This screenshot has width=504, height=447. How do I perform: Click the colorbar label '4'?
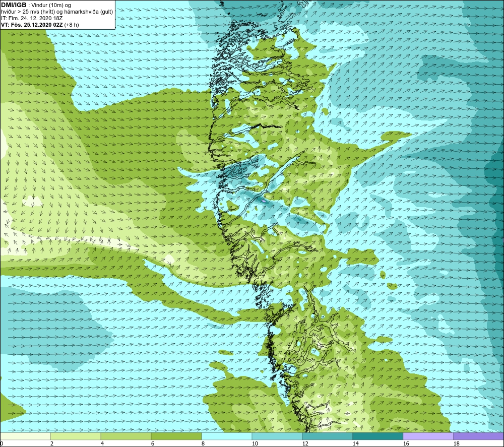click(102, 444)
